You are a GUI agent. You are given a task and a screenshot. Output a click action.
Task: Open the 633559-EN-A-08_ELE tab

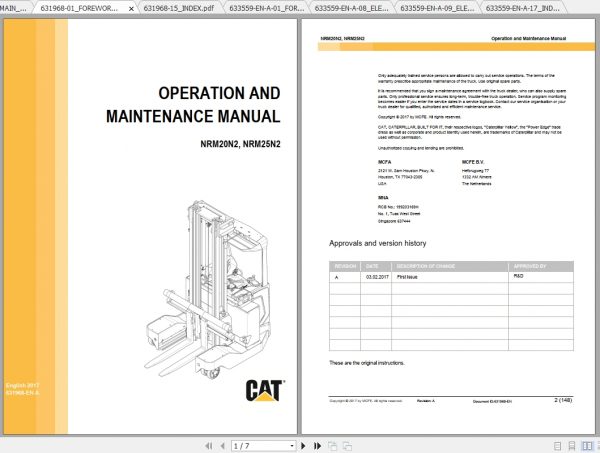pyautogui.click(x=351, y=8)
